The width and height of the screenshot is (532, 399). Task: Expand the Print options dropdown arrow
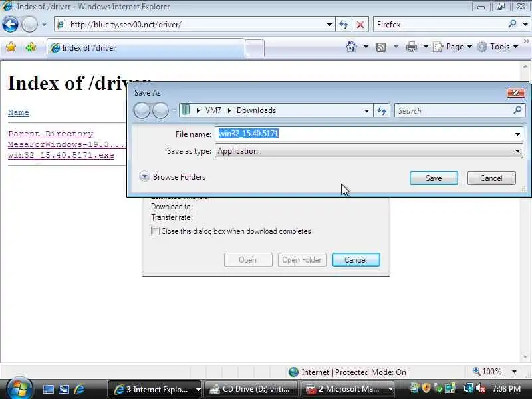[426, 47]
